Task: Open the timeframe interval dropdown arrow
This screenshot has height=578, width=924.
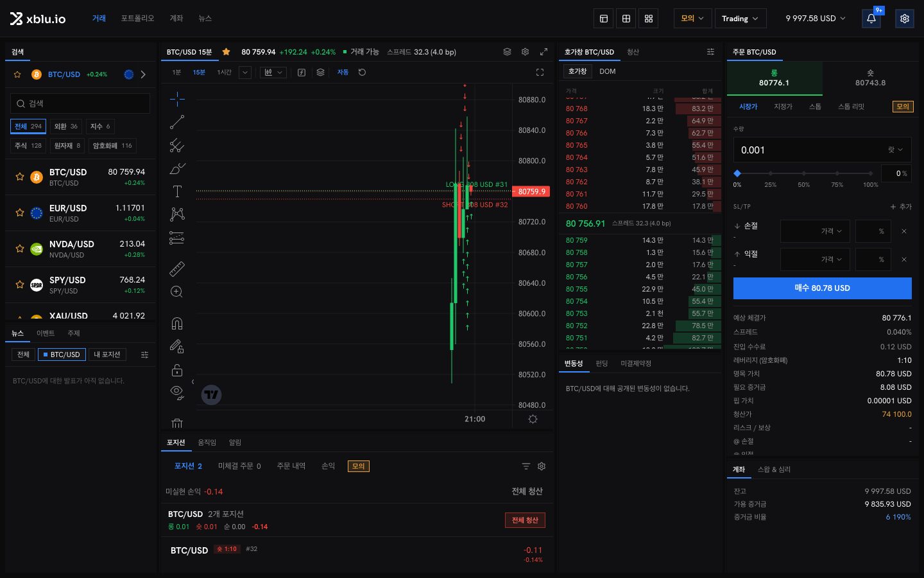Action: tap(245, 73)
